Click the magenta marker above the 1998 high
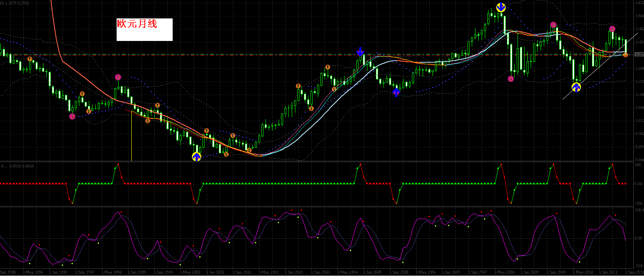The width and height of the screenshot is (644, 276). [x=118, y=77]
